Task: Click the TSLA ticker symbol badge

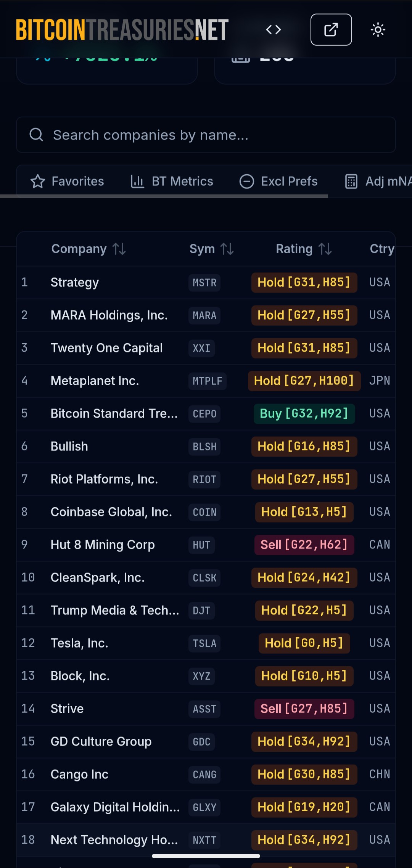Action: (204, 643)
